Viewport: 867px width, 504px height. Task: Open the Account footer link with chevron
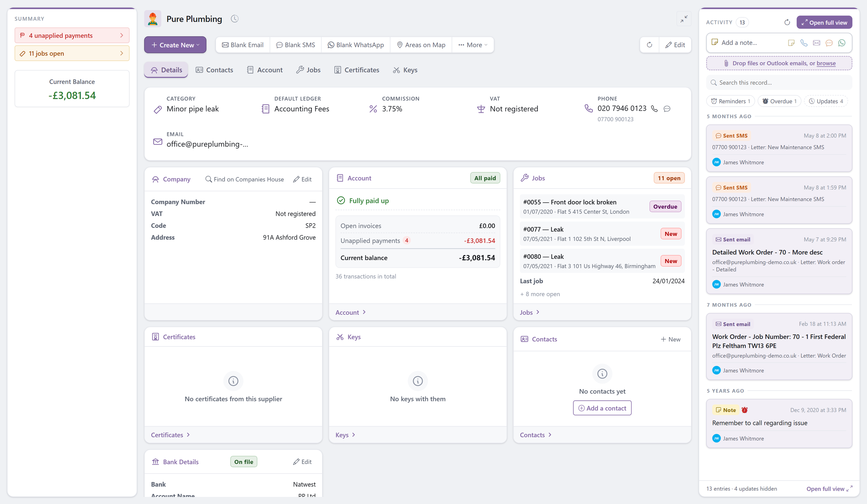(x=350, y=312)
